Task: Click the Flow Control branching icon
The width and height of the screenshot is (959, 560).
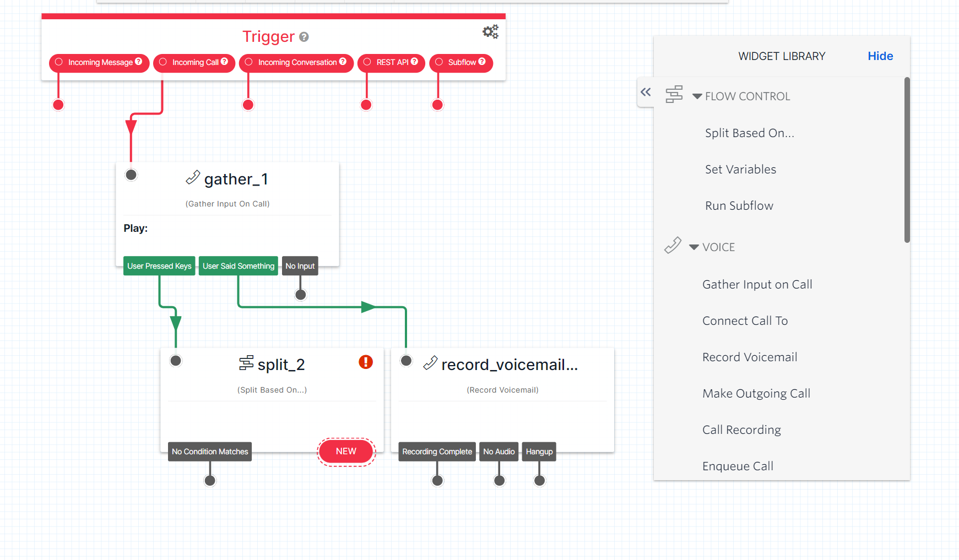Action: click(674, 95)
